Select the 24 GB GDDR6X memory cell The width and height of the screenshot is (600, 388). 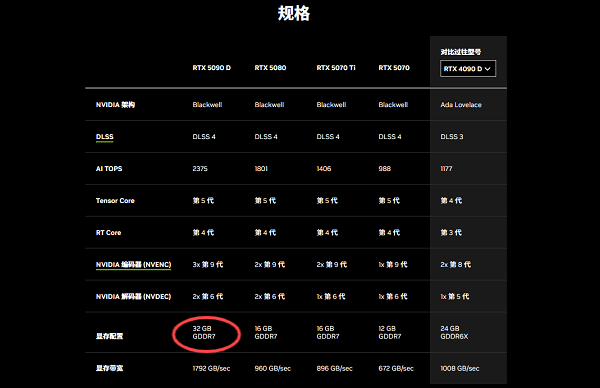tap(454, 333)
